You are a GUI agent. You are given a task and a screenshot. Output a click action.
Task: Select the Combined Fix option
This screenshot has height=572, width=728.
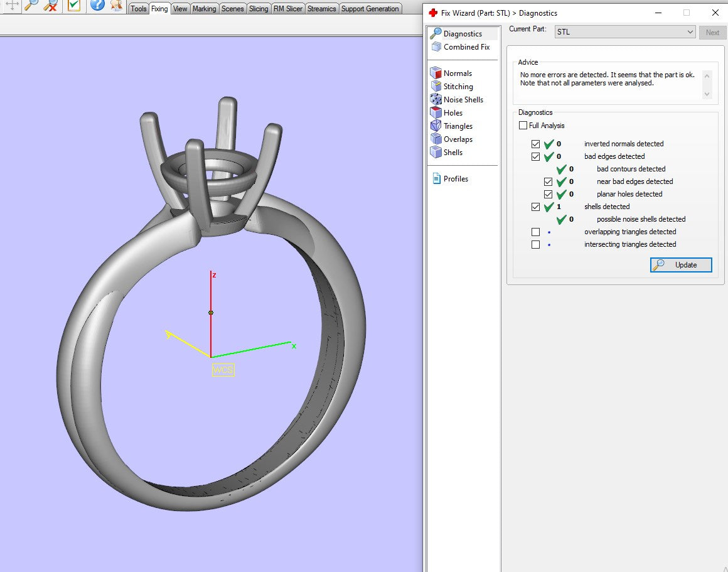point(466,47)
